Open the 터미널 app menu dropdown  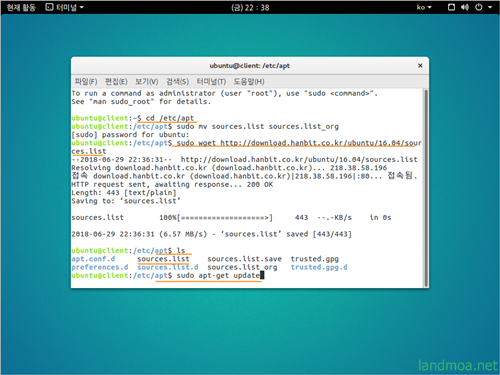[65, 7]
